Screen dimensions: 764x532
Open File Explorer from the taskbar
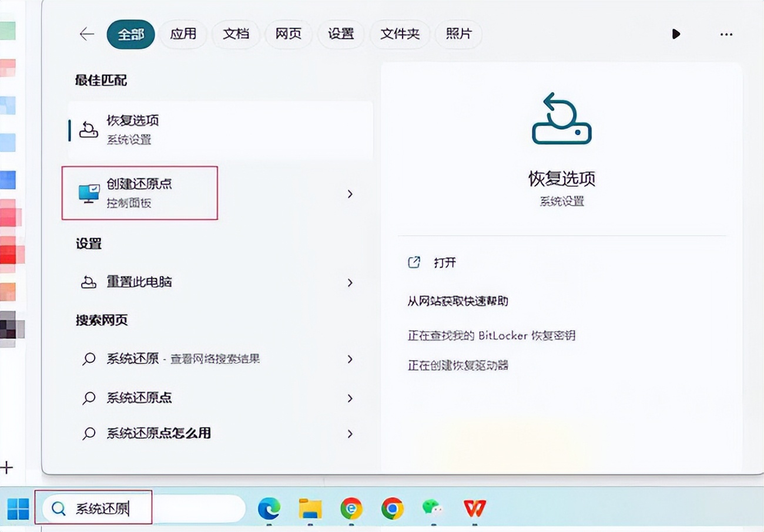point(310,509)
